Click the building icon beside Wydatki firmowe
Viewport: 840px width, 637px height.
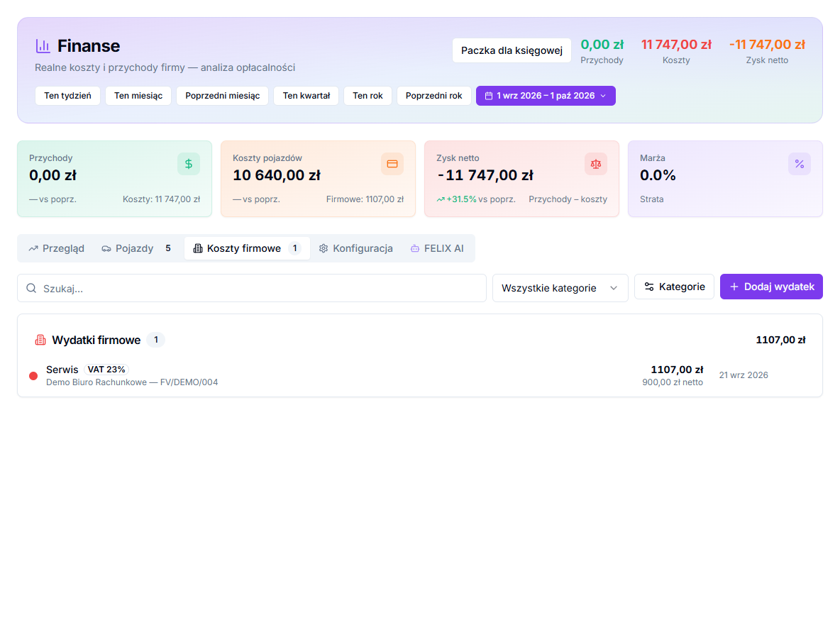(40, 340)
